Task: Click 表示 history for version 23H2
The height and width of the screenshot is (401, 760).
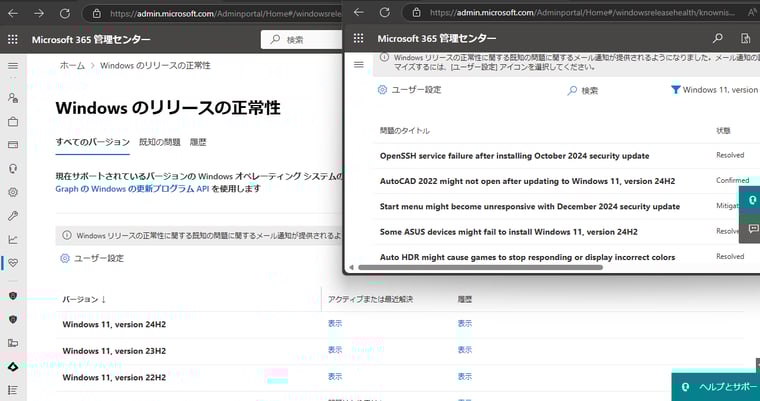Action: pyautogui.click(x=465, y=350)
